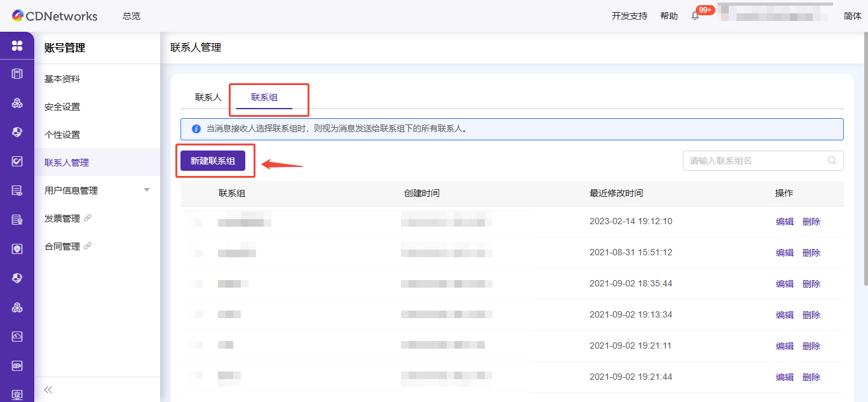
Task: Click the info icon in the blue banner
Action: point(196,129)
